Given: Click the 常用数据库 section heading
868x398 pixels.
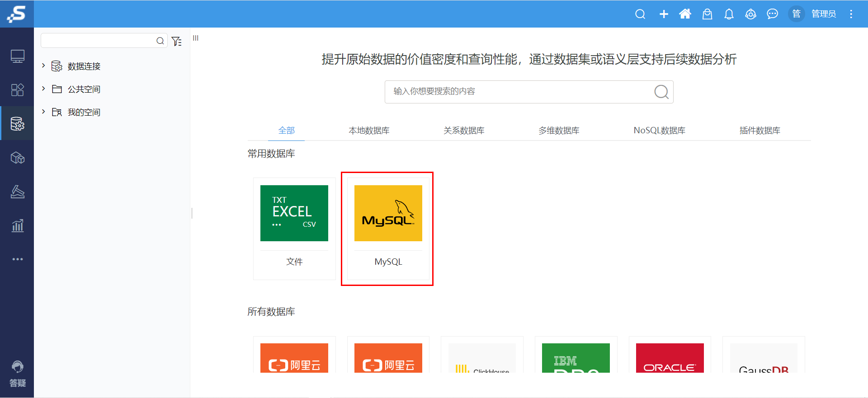Looking at the screenshot, I should [271, 154].
